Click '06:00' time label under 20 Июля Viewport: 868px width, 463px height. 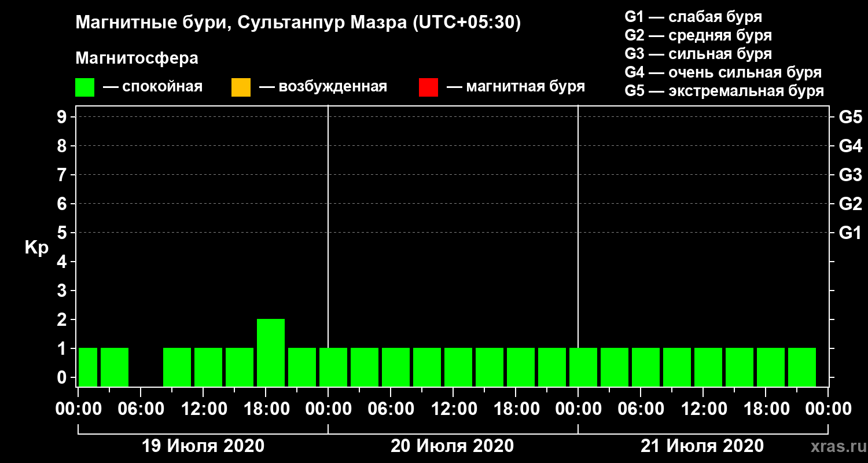point(391,409)
